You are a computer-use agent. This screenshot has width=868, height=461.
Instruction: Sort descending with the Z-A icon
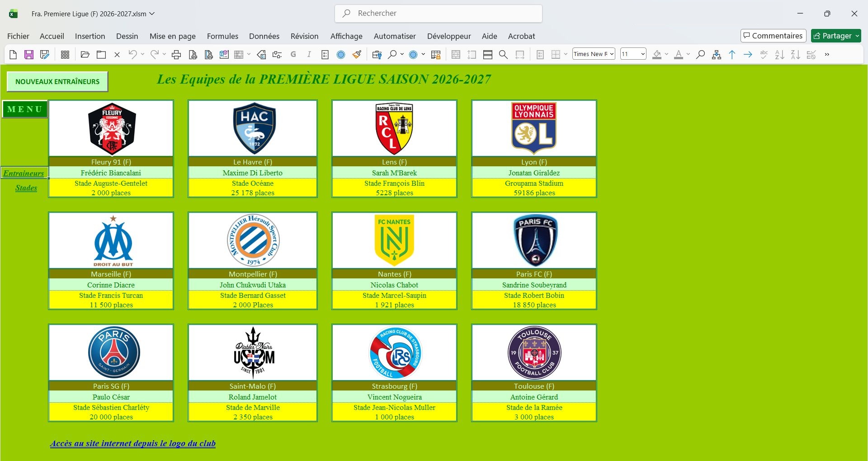[796, 55]
